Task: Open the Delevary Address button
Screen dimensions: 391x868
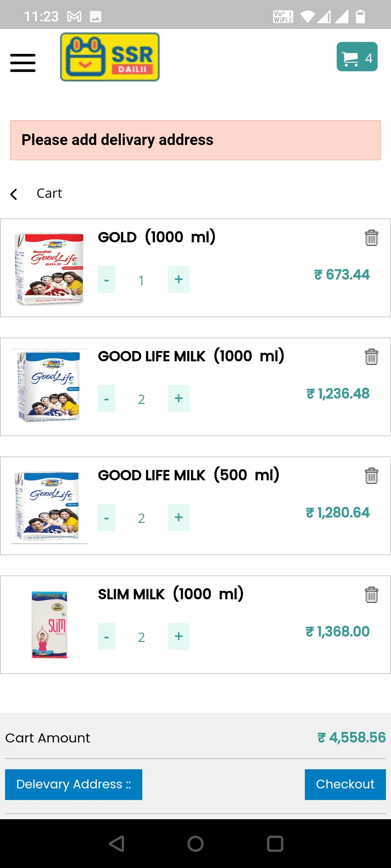Action: coord(73,784)
